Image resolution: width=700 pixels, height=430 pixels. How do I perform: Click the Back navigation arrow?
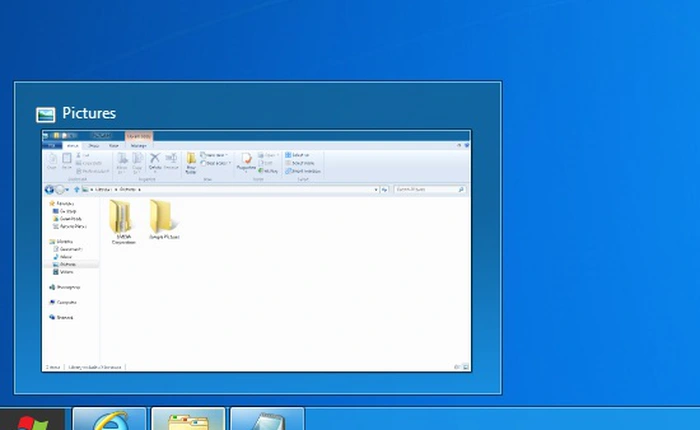[x=50, y=188]
